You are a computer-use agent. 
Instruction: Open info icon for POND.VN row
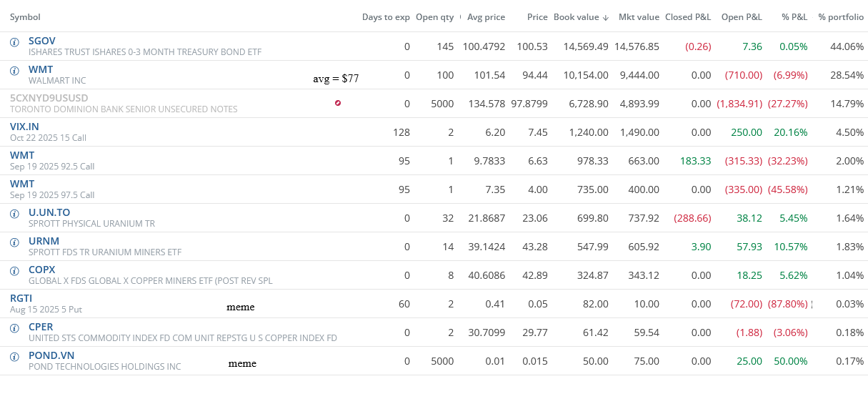point(14,357)
